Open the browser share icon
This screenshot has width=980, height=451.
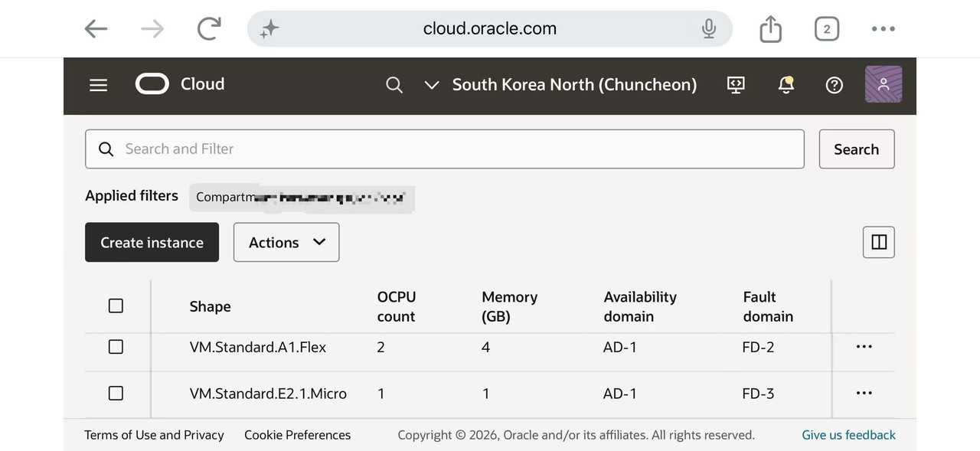[770, 29]
